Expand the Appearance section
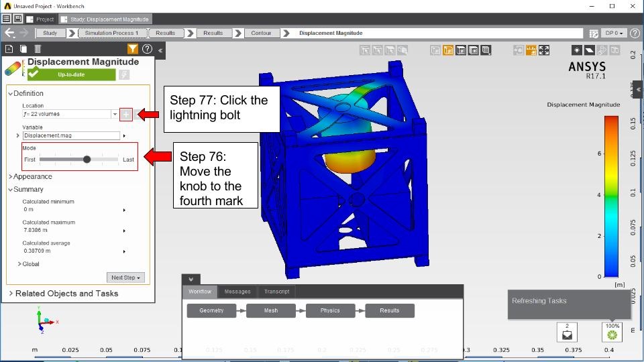 click(10, 176)
